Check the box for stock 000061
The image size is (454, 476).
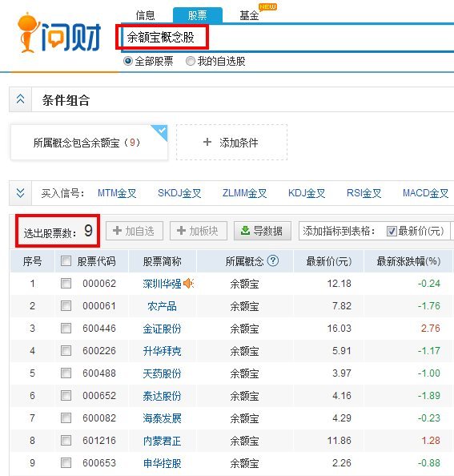pos(66,305)
